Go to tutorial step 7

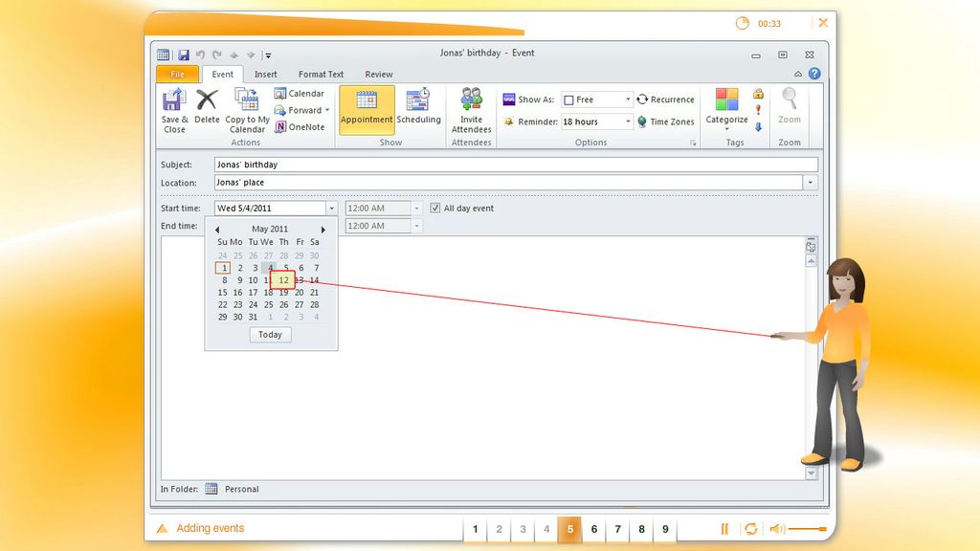click(617, 529)
